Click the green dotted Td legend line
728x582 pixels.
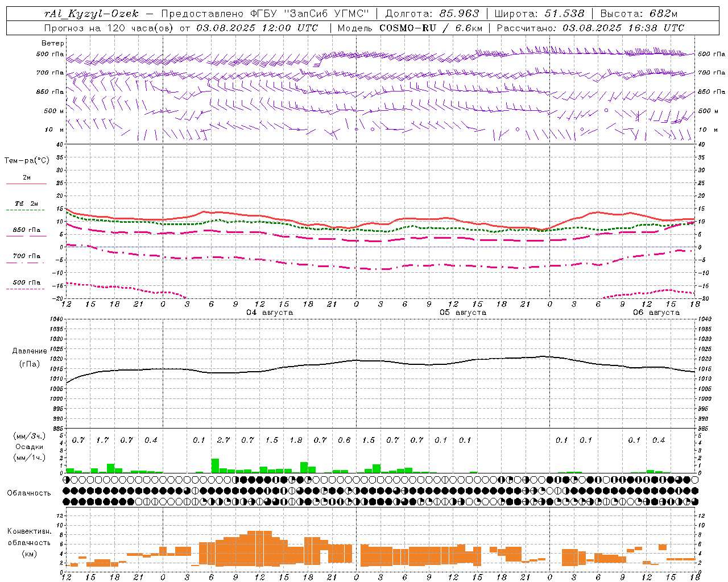[x=26, y=210]
